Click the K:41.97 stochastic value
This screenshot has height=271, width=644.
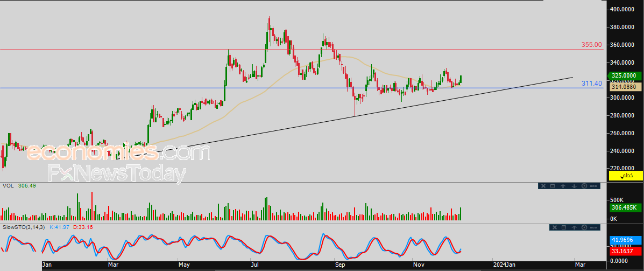click(60, 227)
